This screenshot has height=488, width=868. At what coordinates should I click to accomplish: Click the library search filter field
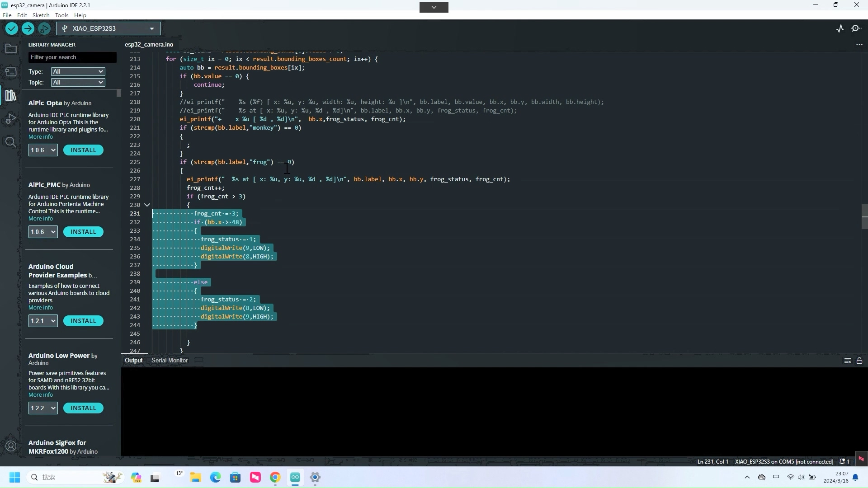72,57
